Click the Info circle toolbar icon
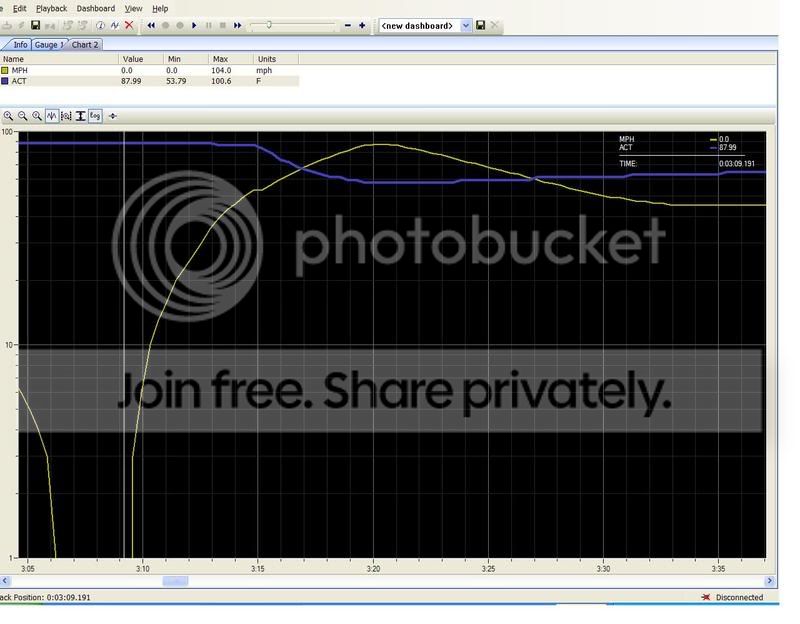 coord(100,25)
